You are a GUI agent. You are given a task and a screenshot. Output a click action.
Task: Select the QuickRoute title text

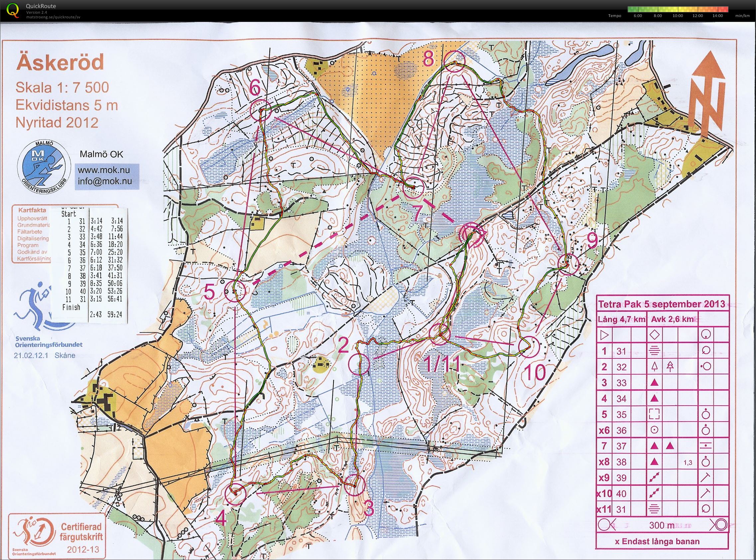[41, 6]
